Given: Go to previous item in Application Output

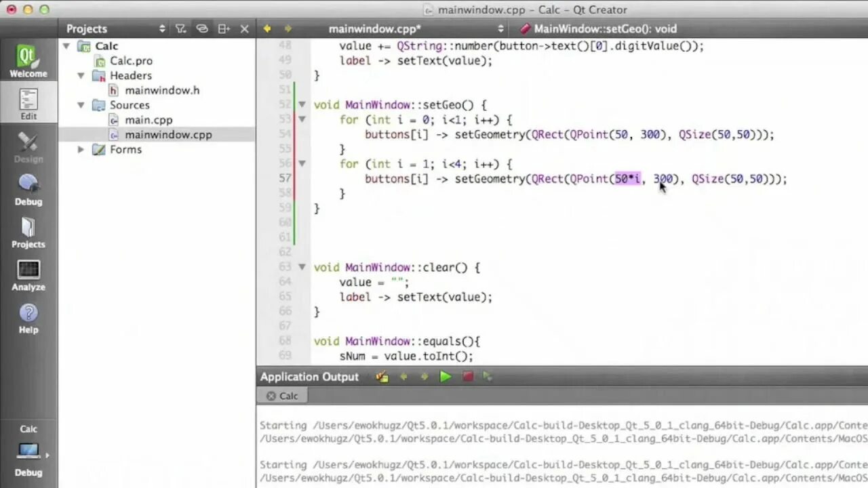Looking at the screenshot, I should pyautogui.click(x=403, y=377).
